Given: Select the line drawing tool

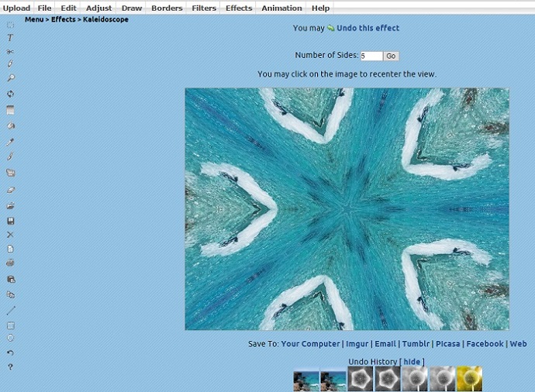Looking at the screenshot, I should point(11,311).
